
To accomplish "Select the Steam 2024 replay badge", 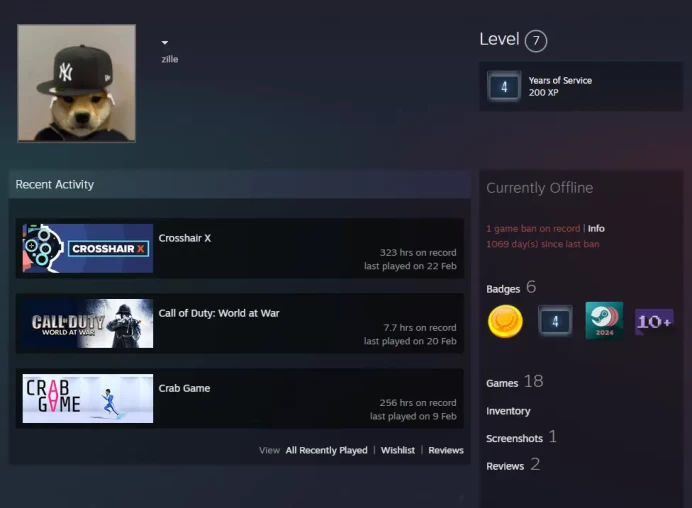I will click(604, 321).
